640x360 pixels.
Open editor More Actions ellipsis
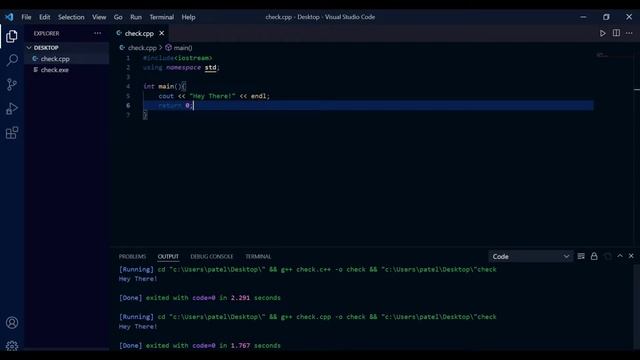point(629,33)
